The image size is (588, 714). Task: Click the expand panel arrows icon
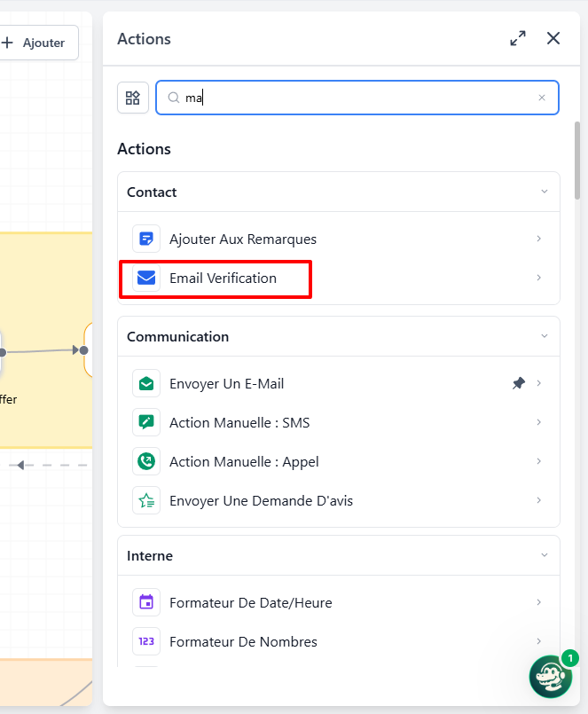(518, 38)
